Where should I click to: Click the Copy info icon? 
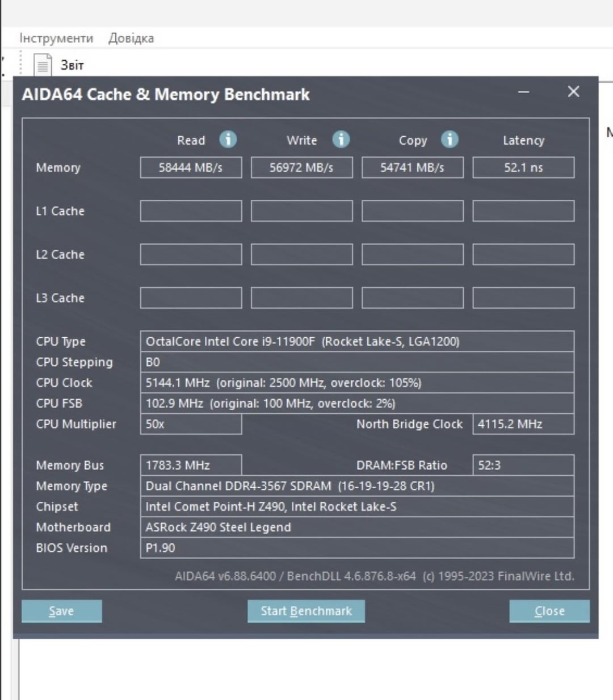(450, 139)
